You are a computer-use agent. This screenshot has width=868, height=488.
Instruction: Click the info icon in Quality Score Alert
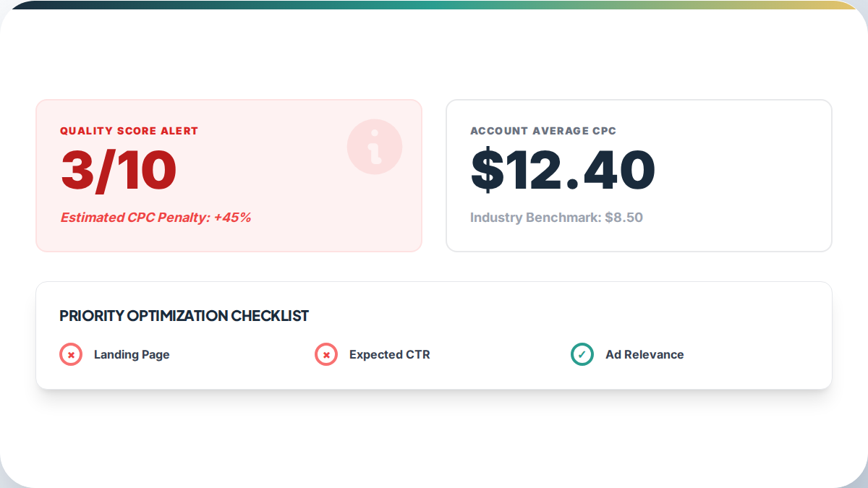374,147
